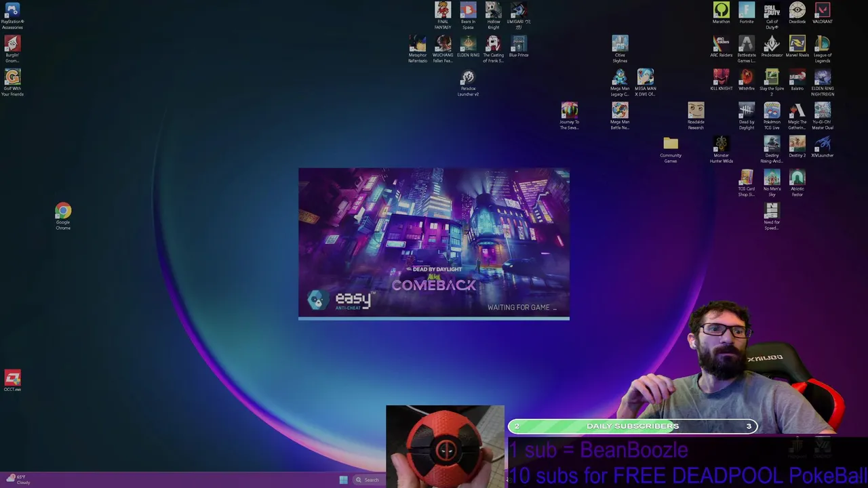Open the Windows Start button
The height and width of the screenshot is (488, 868).
344,480
